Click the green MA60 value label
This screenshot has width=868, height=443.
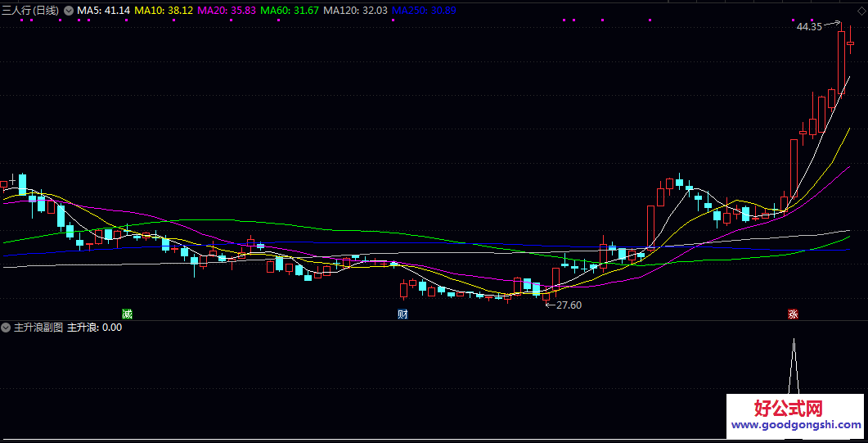point(290,11)
